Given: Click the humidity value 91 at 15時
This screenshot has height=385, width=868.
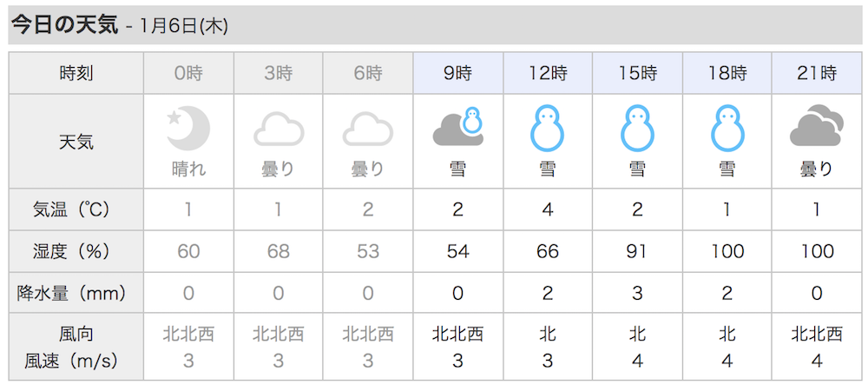Looking at the screenshot, I should [x=637, y=251].
